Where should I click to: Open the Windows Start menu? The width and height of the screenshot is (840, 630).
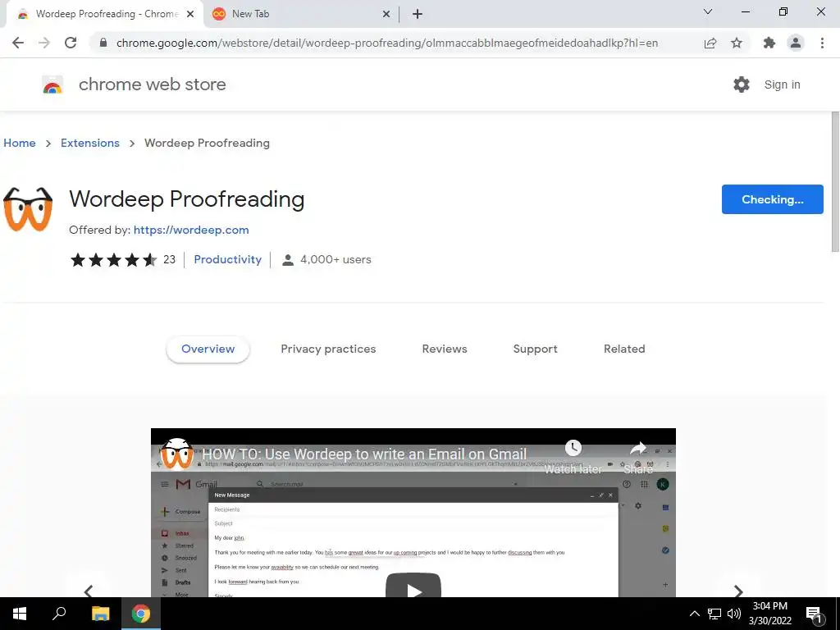click(20, 614)
